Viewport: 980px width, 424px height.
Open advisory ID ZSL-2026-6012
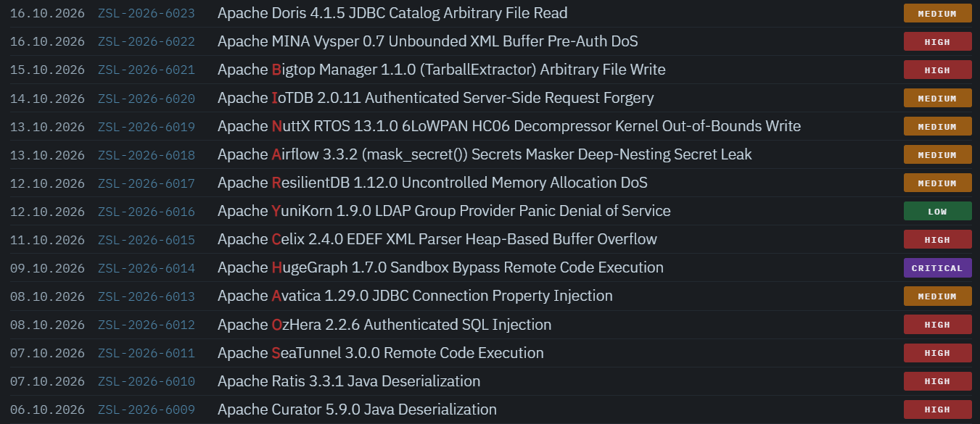[x=147, y=325]
